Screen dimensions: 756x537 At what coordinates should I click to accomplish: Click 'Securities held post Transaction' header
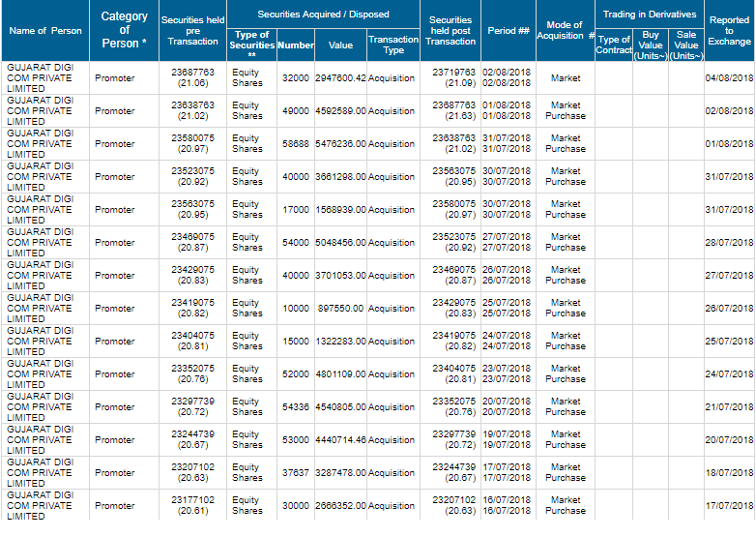point(450,30)
